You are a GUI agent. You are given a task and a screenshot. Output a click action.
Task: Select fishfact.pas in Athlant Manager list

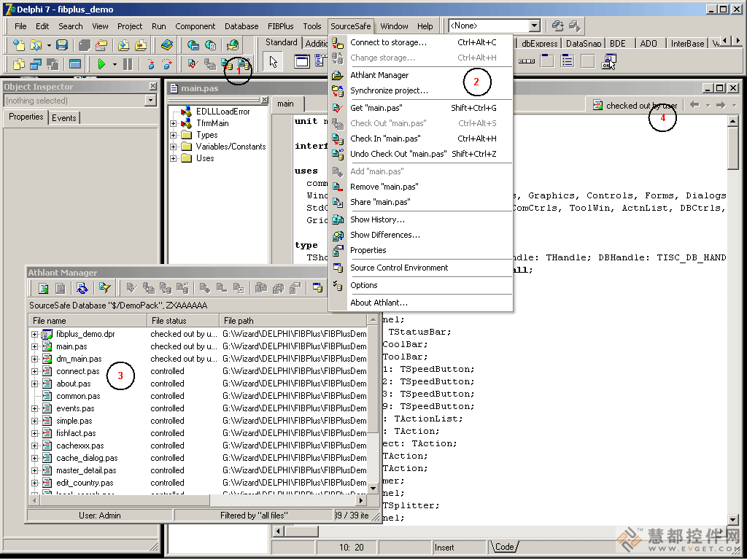76,433
